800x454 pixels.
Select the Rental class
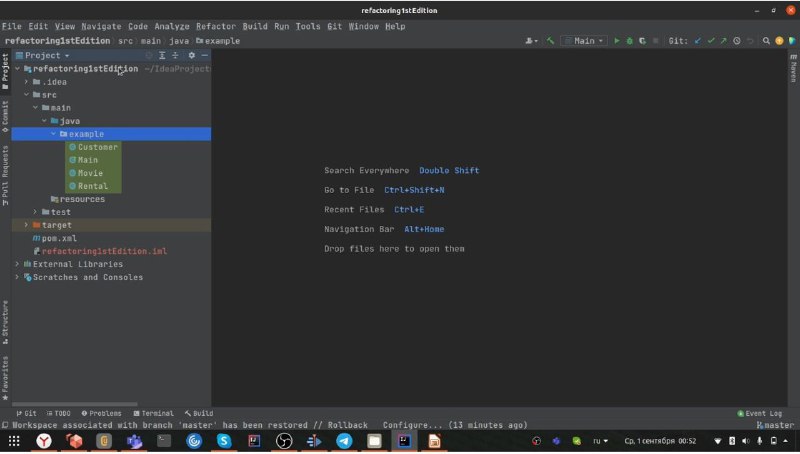click(x=88, y=186)
